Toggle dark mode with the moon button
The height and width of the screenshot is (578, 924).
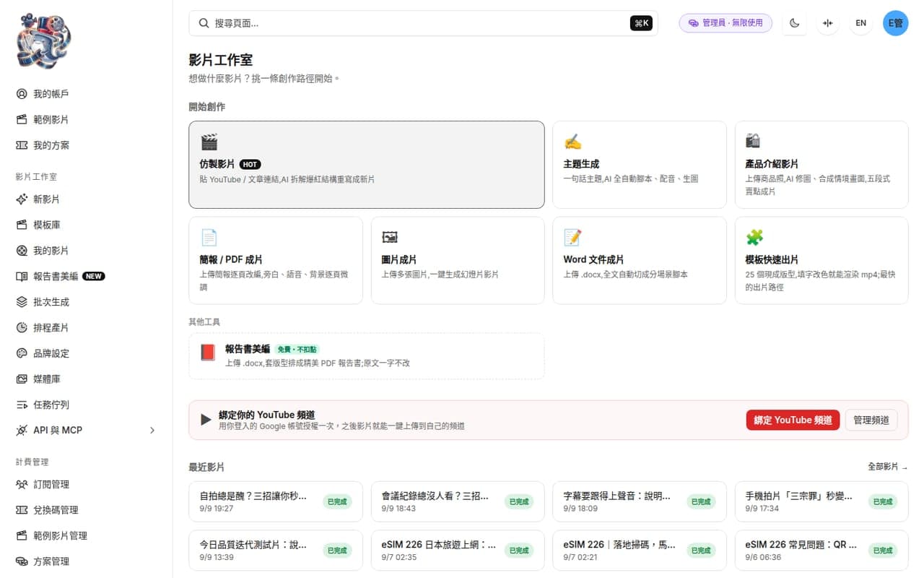[x=795, y=23]
